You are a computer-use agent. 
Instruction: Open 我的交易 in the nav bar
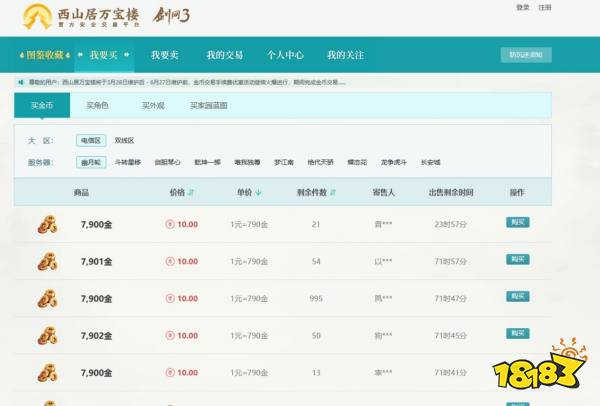pyautogui.click(x=225, y=55)
